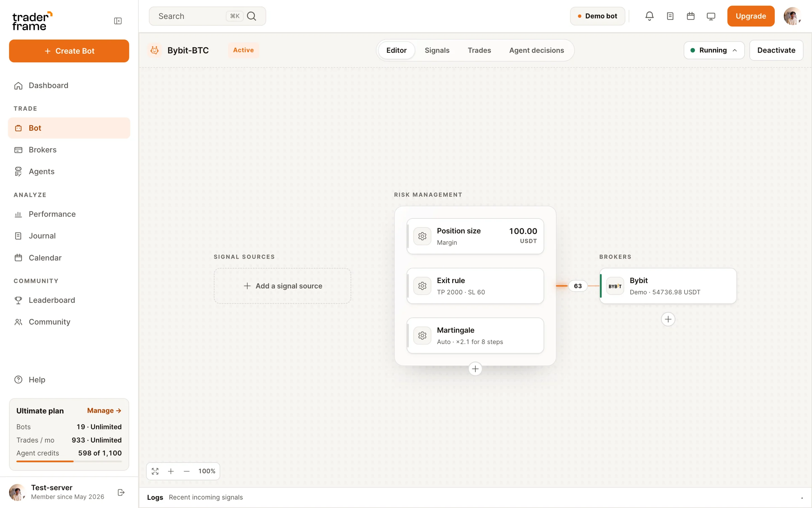Open Agents in sidebar
Screen dimensions: 812x508
coord(69,171)
